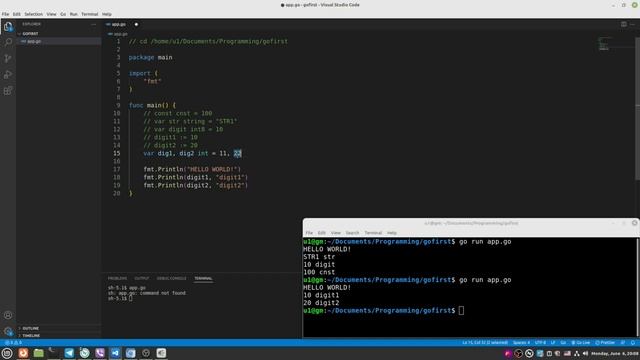Image resolution: width=640 pixels, height=360 pixels.
Task: Open the notifications bell in status bar
Action: 633,342
